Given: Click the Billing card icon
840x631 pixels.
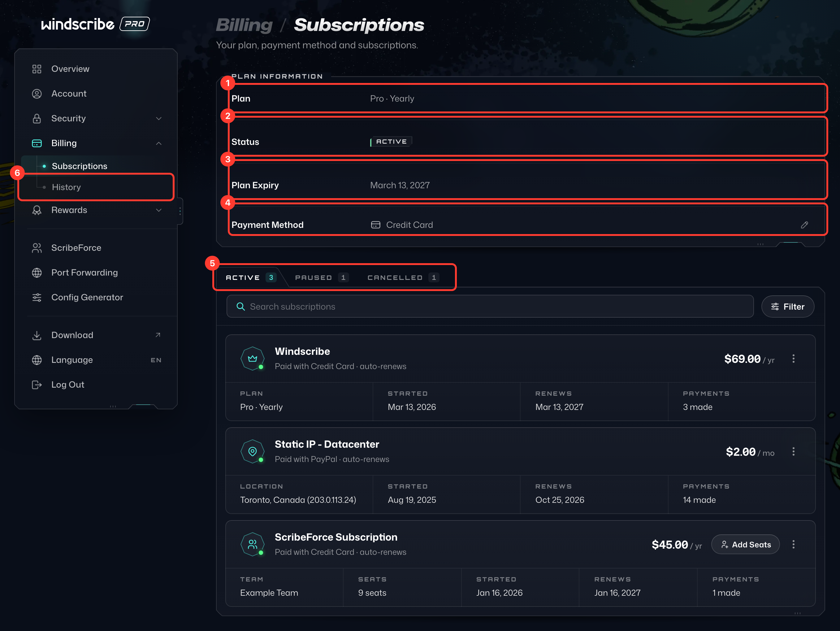Looking at the screenshot, I should point(37,143).
